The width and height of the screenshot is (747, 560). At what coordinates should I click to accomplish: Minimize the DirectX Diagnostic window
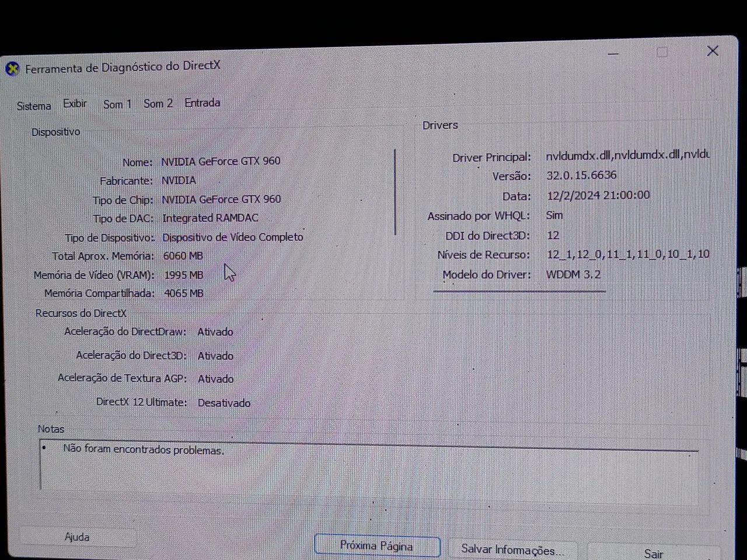coord(613,52)
